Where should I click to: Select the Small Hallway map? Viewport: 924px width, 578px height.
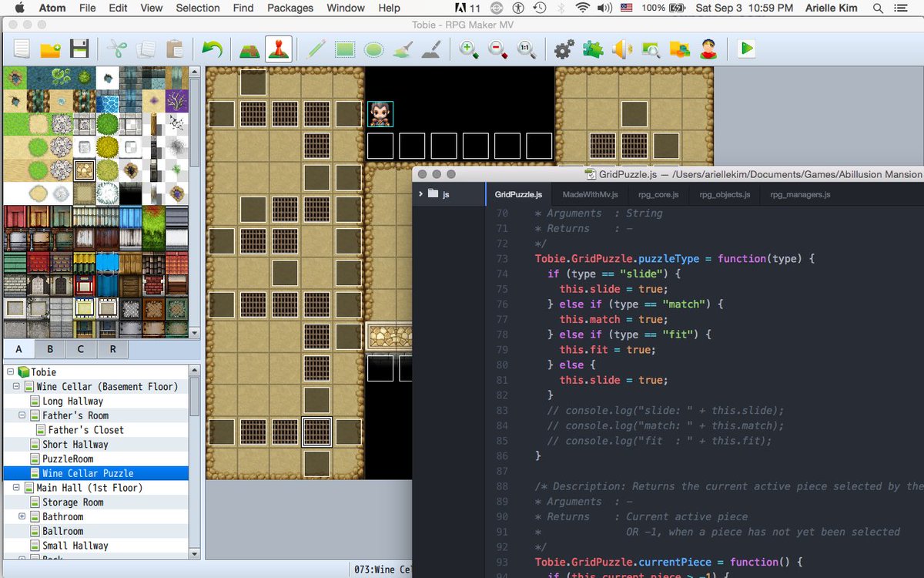(75, 546)
